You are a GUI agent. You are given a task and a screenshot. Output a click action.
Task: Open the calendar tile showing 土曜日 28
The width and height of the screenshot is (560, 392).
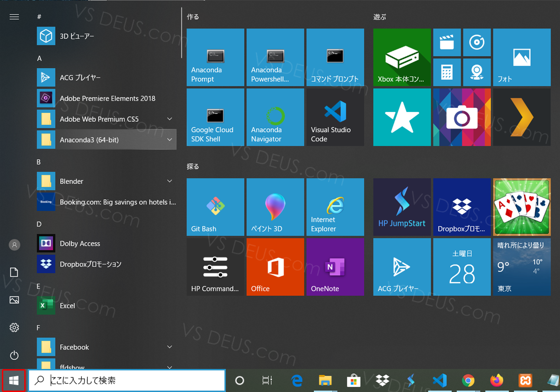point(462,267)
